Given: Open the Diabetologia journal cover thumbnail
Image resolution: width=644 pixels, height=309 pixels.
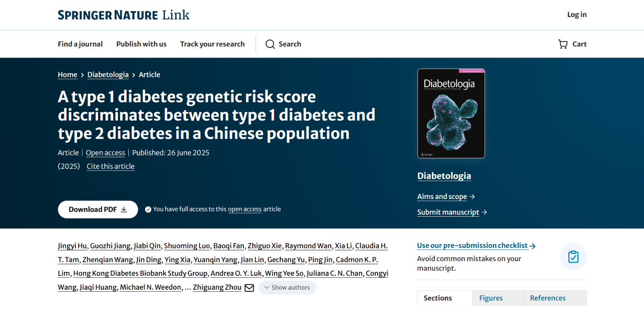Looking at the screenshot, I should pyautogui.click(x=451, y=114).
